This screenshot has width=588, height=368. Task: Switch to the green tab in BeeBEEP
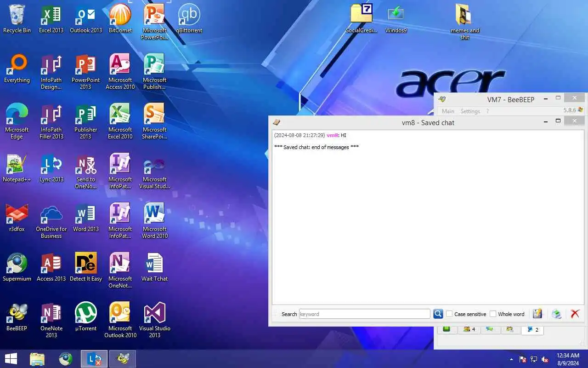(x=447, y=329)
